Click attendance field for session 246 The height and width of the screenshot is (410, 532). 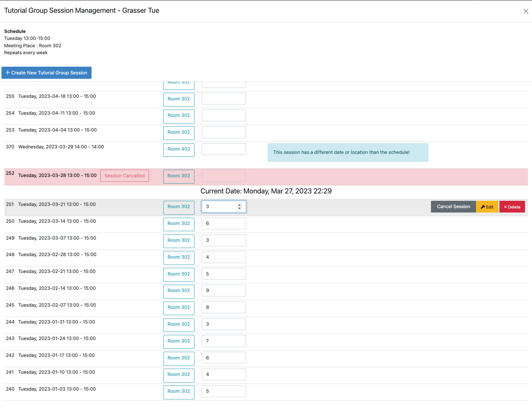click(224, 291)
